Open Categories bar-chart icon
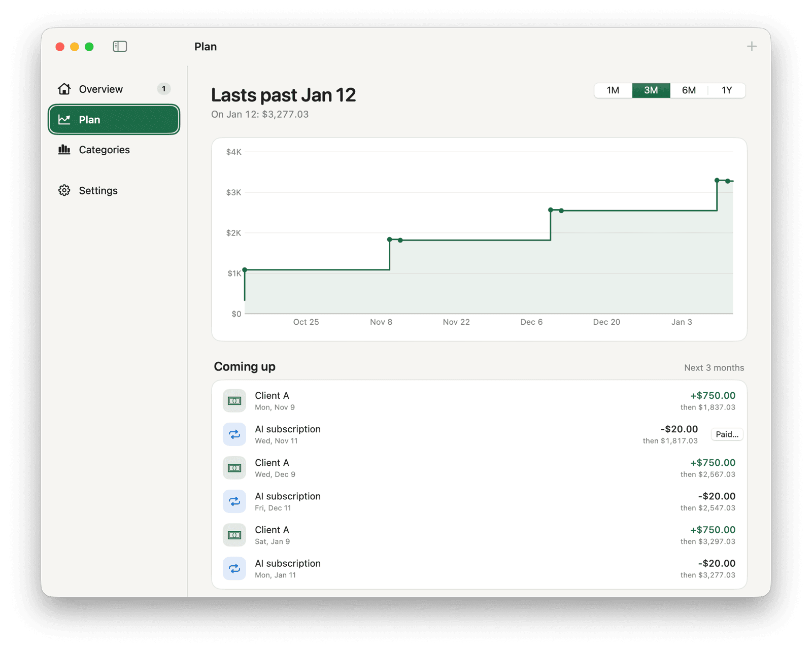The height and width of the screenshot is (651, 812). pyautogui.click(x=64, y=150)
